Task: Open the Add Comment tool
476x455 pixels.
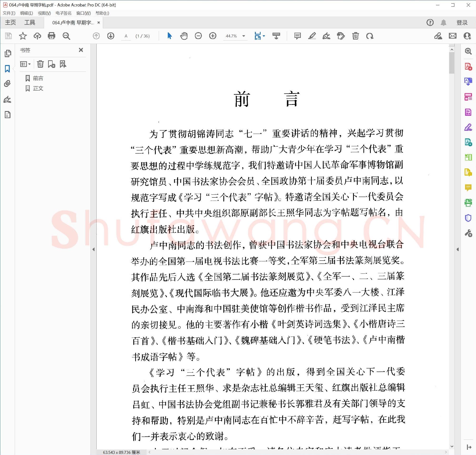Action: point(297,36)
